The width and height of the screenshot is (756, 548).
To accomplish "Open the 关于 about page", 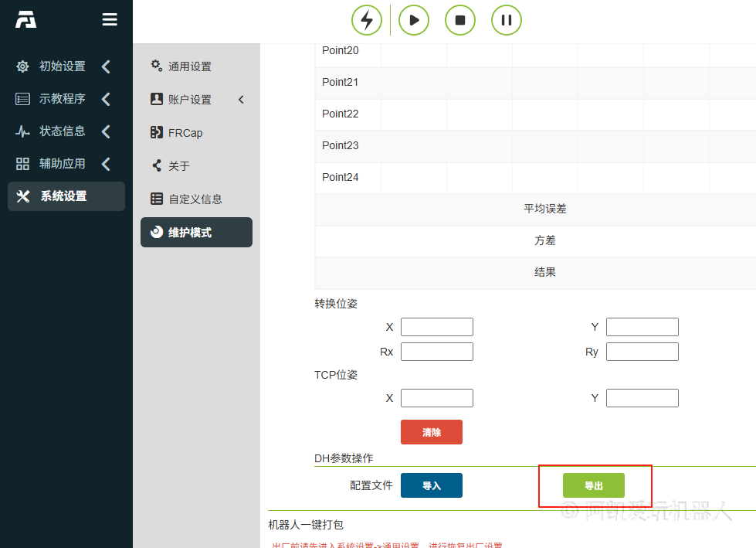I will tap(178, 166).
